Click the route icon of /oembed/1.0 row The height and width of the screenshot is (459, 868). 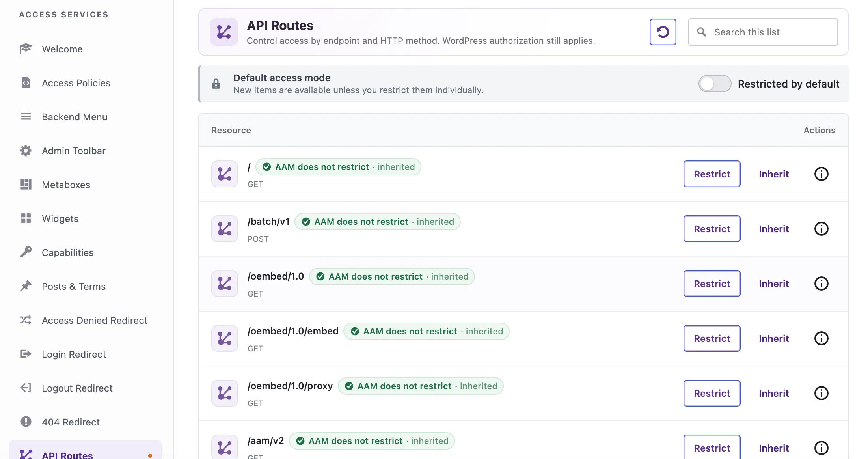(x=225, y=284)
